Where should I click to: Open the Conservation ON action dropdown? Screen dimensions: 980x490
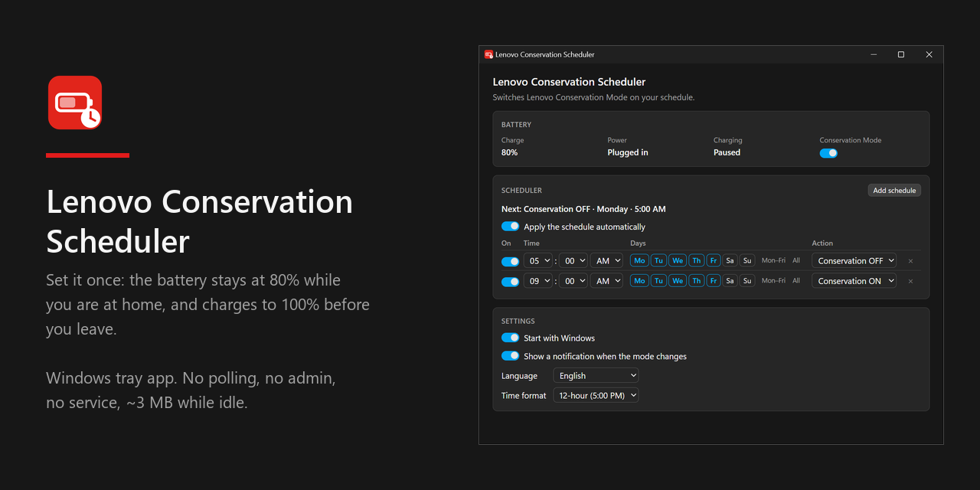click(854, 281)
